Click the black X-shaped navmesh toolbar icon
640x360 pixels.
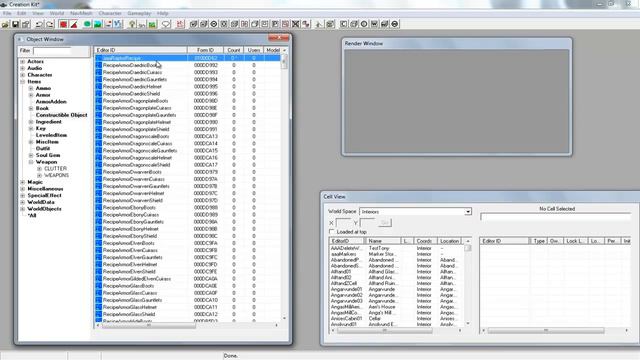296,24
